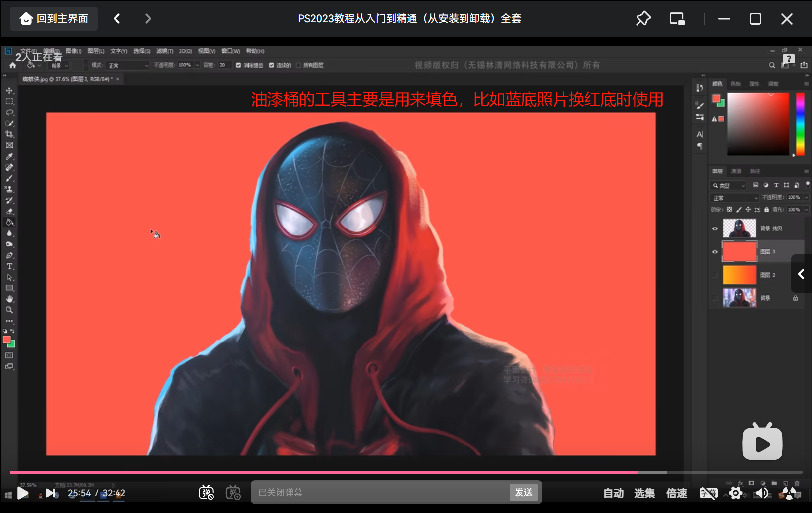Toggle the subtitles 字幕 button

tap(708, 493)
